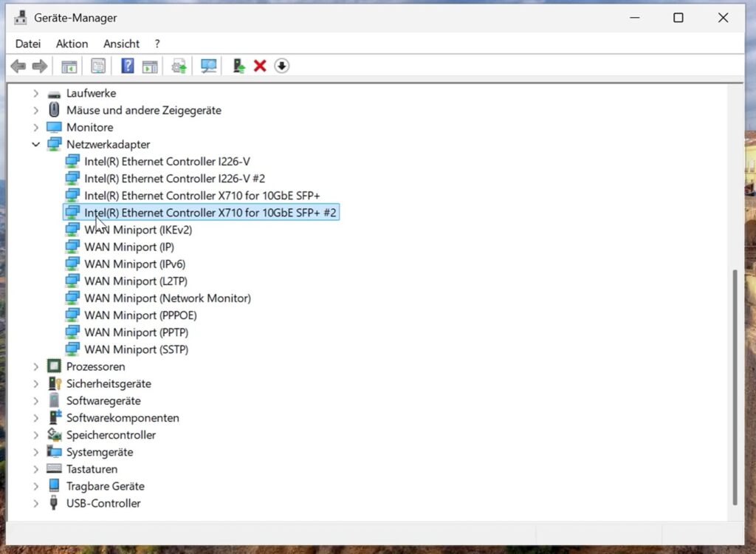
Task: Open the Aktion menu
Action: coord(72,44)
